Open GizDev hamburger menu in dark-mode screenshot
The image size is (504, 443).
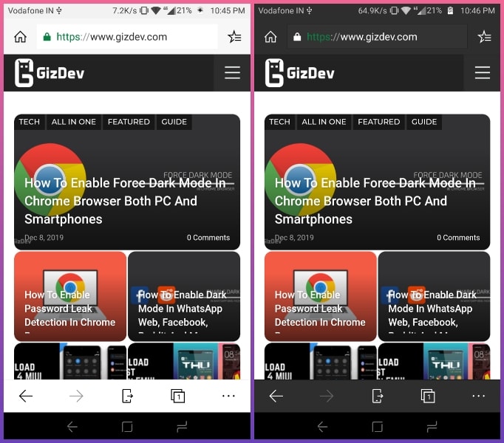[x=482, y=72]
